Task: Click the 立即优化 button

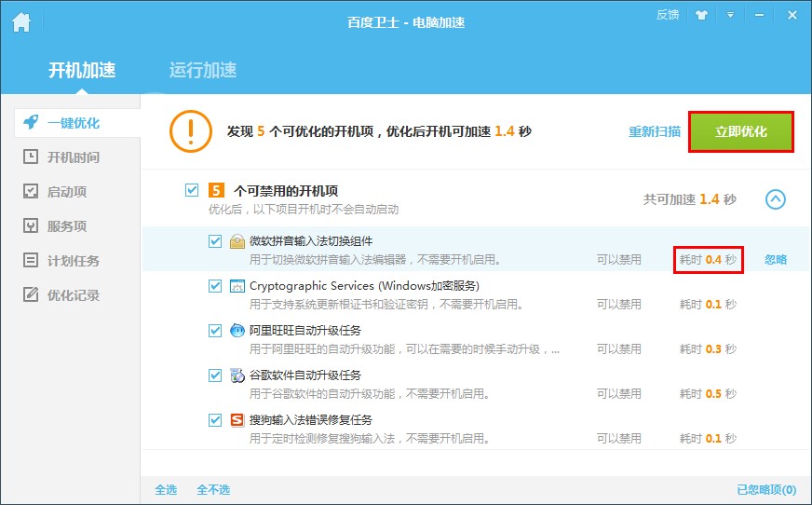Action: 741,131
